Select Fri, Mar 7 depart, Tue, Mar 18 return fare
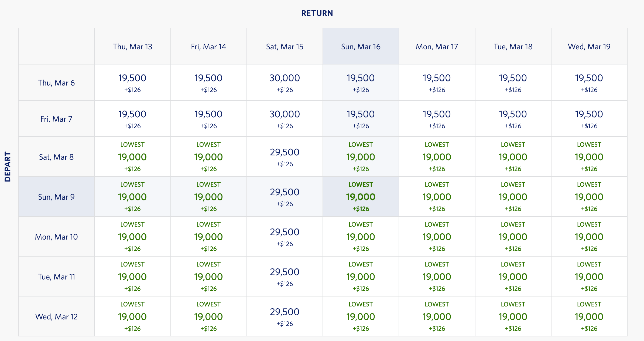Screen dimensions: 644x341 tap(513, 119)
